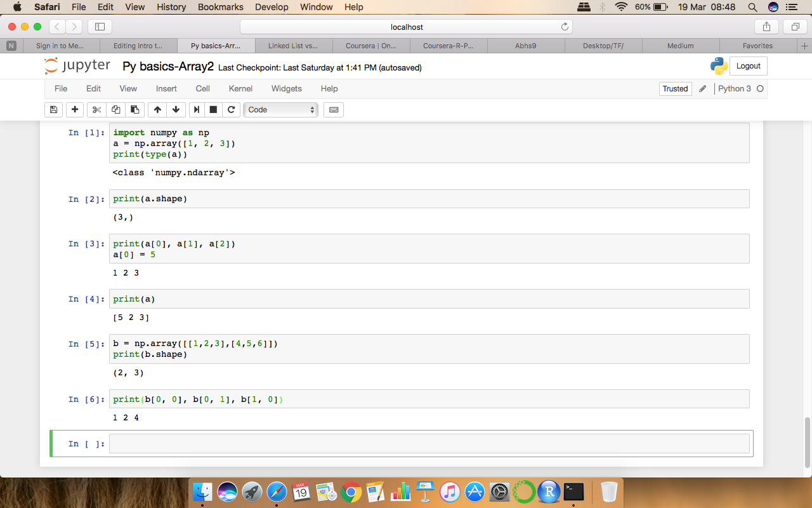Open the cell type dropdown
Image resolution: width=812 pixels, height=508 pixels.
280,109
